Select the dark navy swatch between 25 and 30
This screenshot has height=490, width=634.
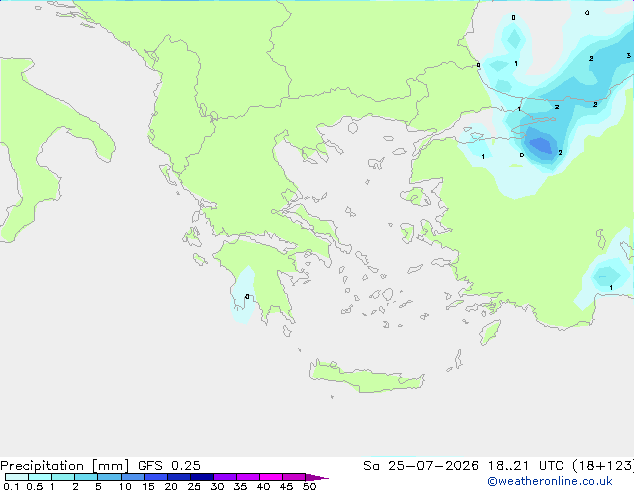coord(202,477)
